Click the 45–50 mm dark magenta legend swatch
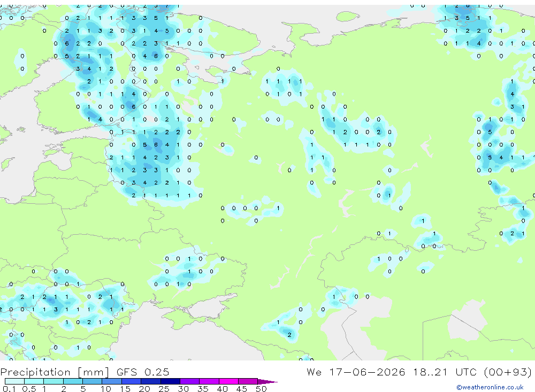The height and width of the screenshot is (392, 535). [248, 381]
